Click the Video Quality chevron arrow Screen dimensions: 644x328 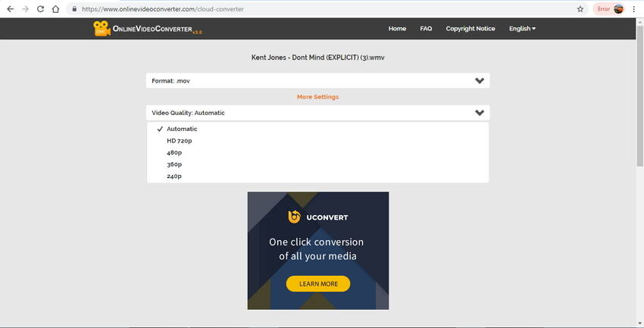click(x=480, y=113)
